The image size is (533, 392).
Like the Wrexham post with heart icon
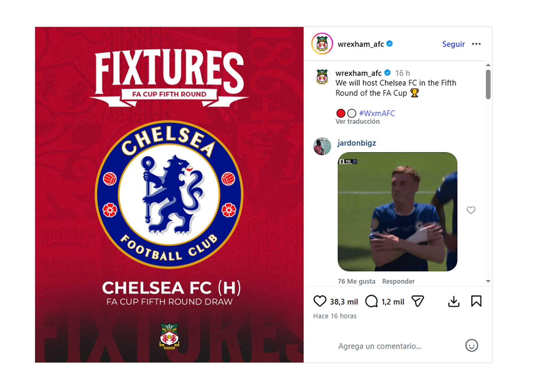coord(320,301)
